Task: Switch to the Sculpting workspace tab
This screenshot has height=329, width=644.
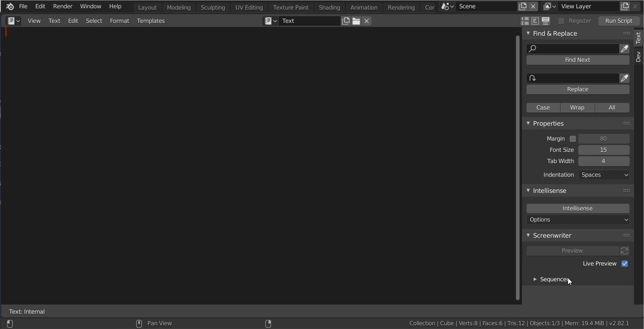Action: pos(213,7)
